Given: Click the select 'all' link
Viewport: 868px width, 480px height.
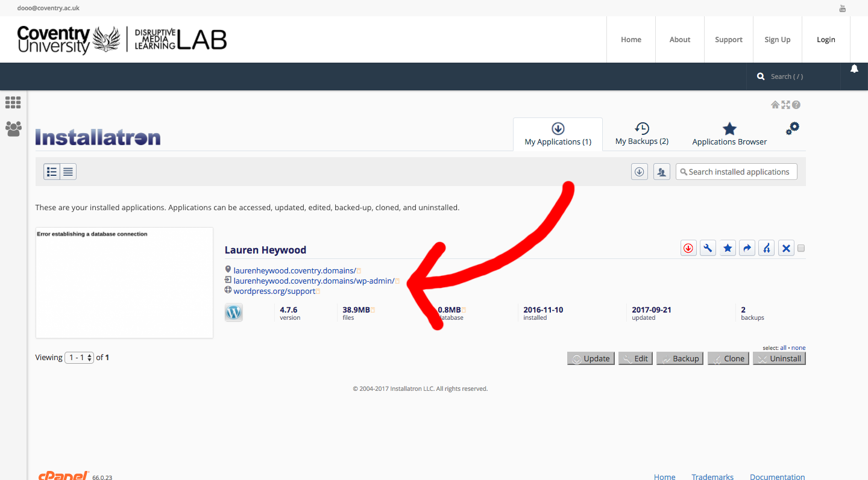Looking at the screenshot, I should (784, 348).
